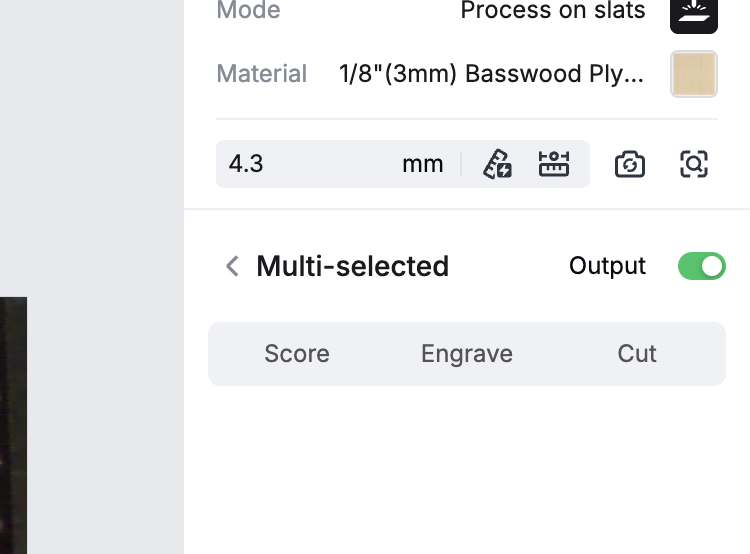
Task: Click the manual distance measure icon
Action: (x=554, y=164)
